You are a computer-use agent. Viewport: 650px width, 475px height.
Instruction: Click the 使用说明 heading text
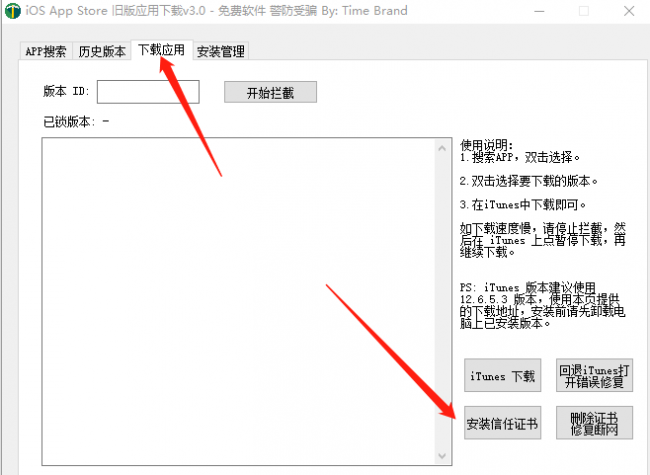(487, 145)
